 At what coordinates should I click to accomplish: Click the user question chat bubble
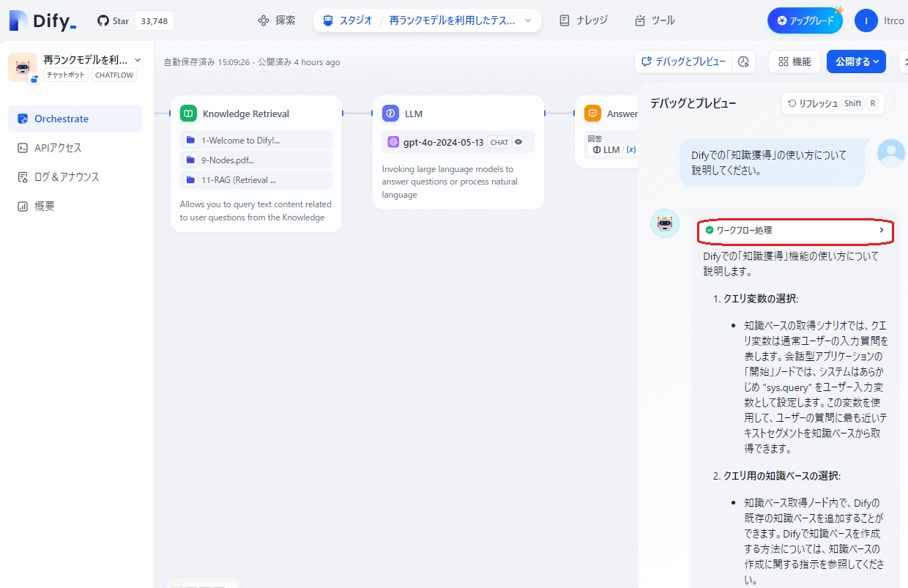pyautogui.click(x=772, y=163)
